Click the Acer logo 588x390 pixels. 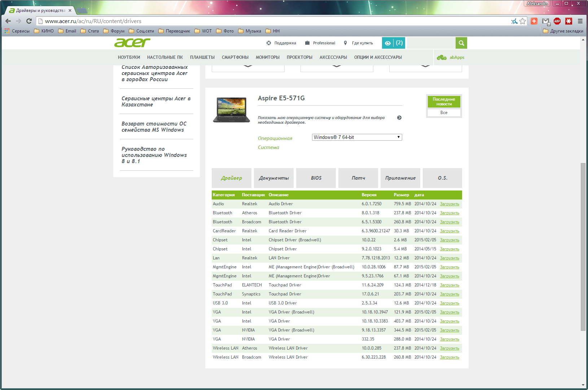132,43
